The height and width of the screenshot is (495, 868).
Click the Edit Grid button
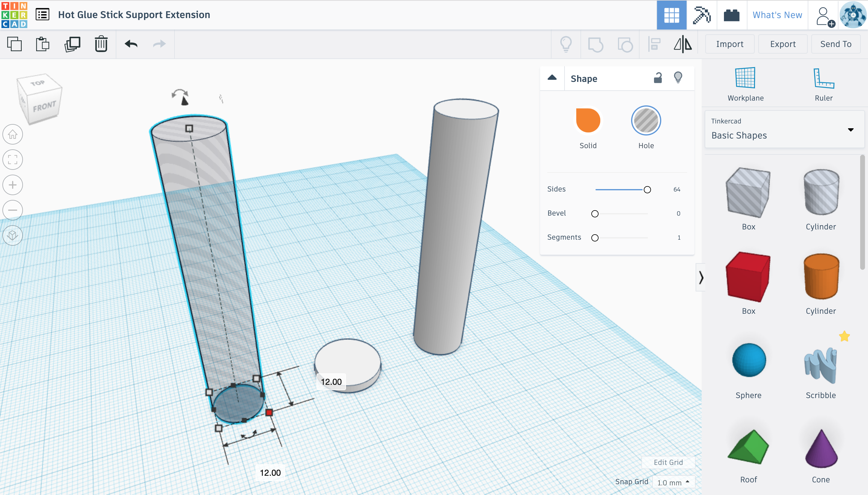[668, 462]
